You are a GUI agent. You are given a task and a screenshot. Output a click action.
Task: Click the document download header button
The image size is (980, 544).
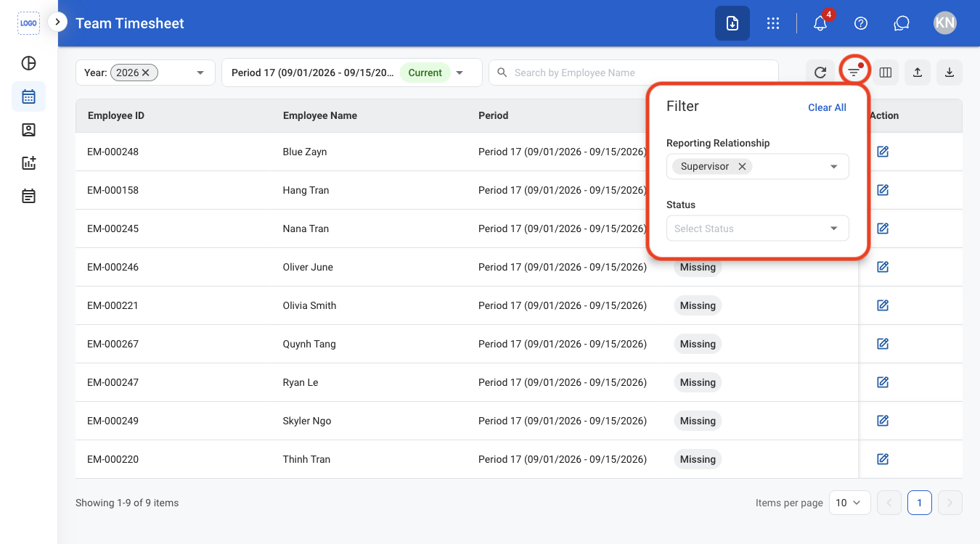[x=732, y=23]
